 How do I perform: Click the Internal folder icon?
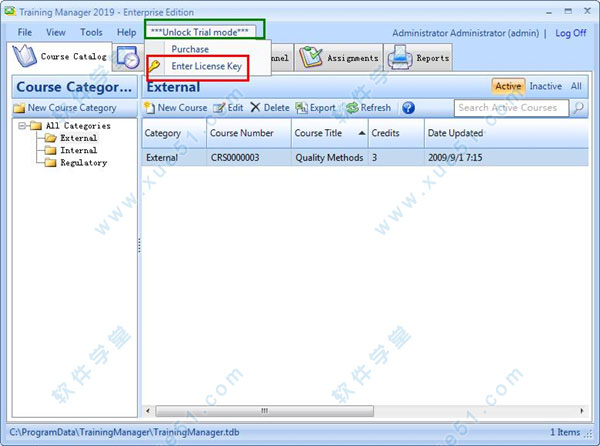(51, 150)
